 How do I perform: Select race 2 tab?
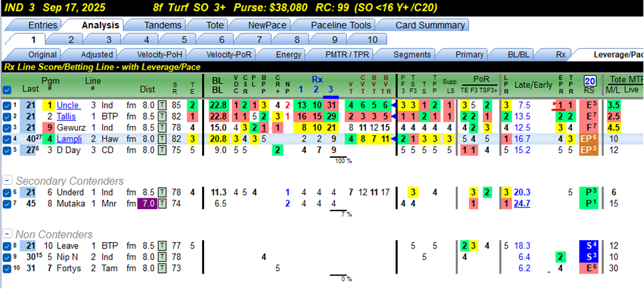pyautogui.click(x=71, y=40)
